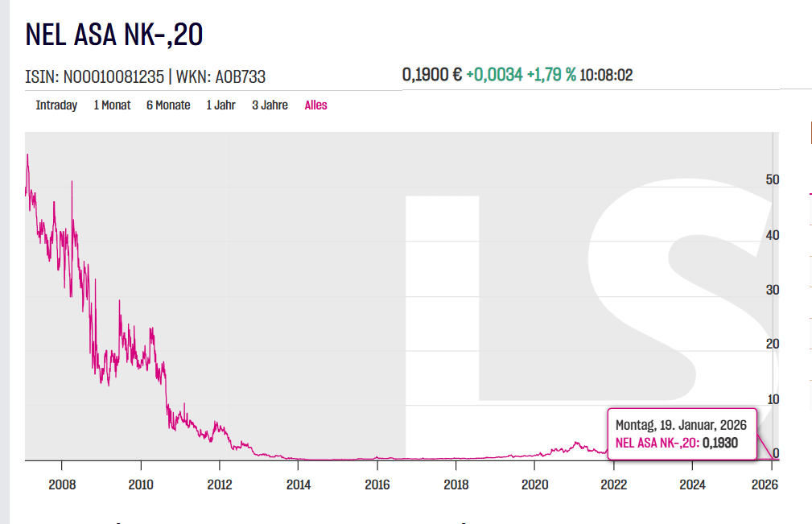Click the NEL ASA NK-,20 page heading
This screenshot has width=812, height=524.
[114, 35]
